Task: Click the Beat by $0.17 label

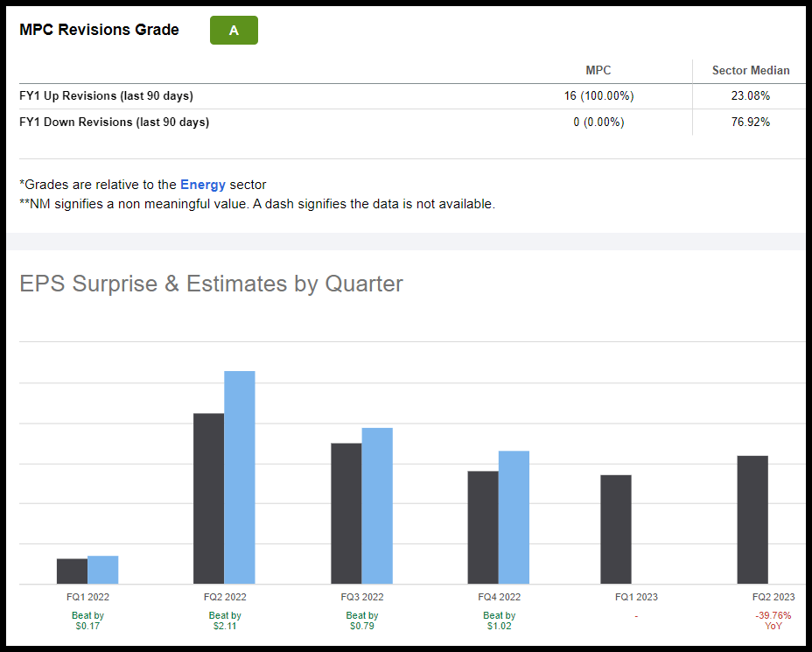Action: pos(87,620)
